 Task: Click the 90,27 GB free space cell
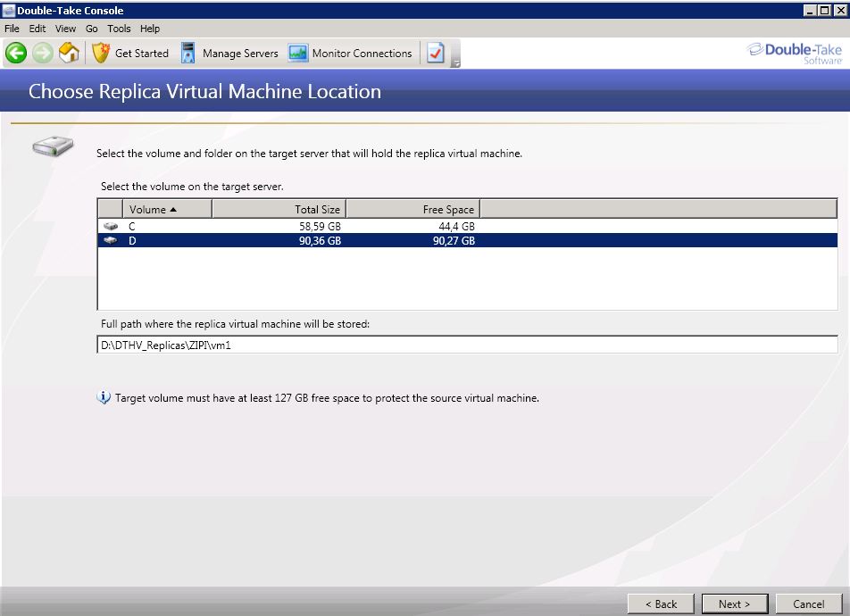tap(454, 240)
